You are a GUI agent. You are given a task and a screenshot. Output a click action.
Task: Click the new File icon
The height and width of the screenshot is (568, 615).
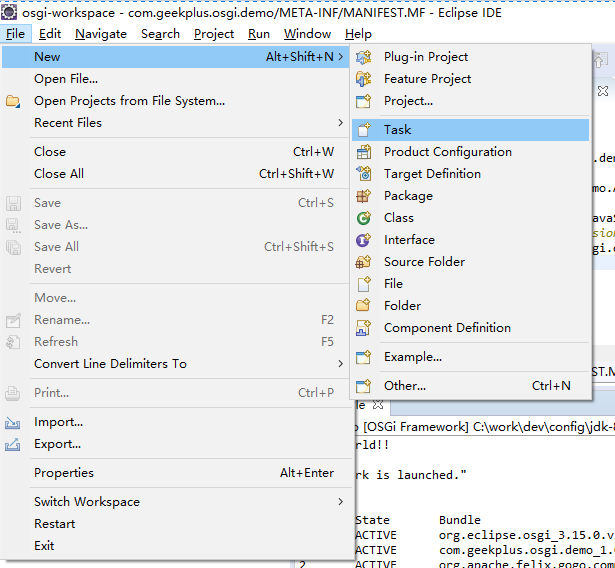[x=364, y=284]
